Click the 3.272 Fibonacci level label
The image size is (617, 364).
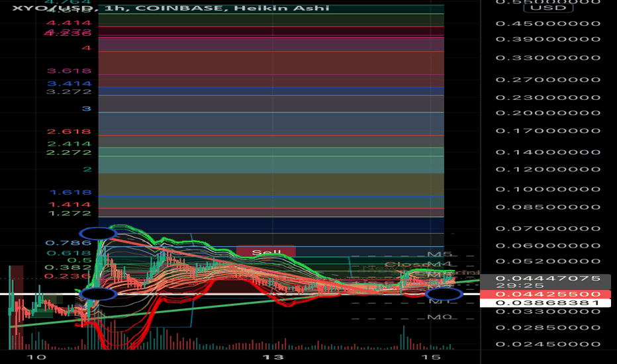69,92
